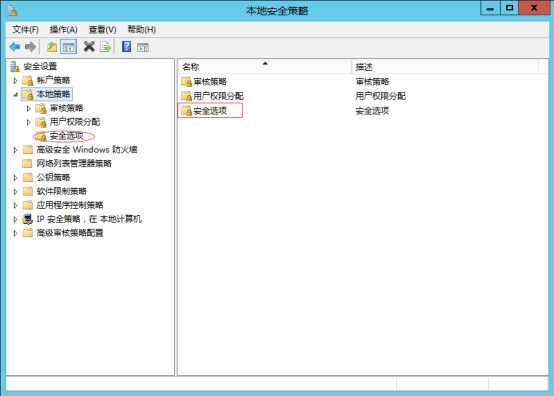The image size is (554, 396).
Task: Expand the 高级安全 Windows 防火墙 node
Action: pos(15,150)
